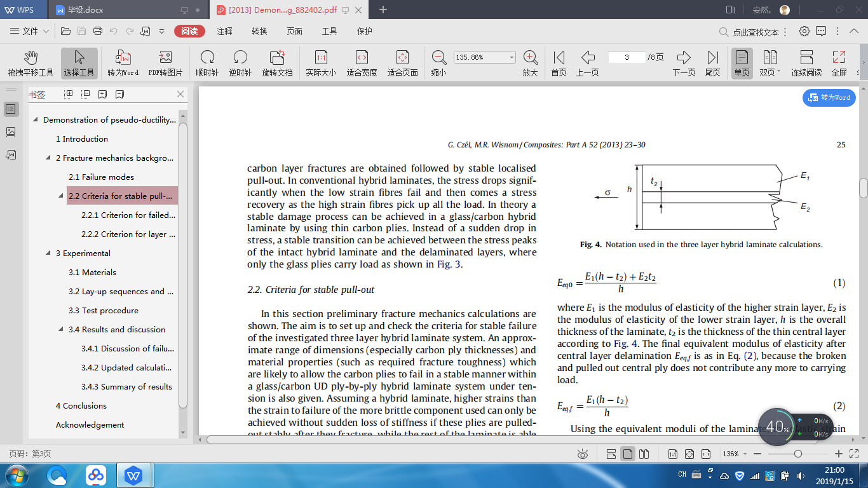Go to next page (下一页)
868x488 pixels.
click(x=683, y=63)
